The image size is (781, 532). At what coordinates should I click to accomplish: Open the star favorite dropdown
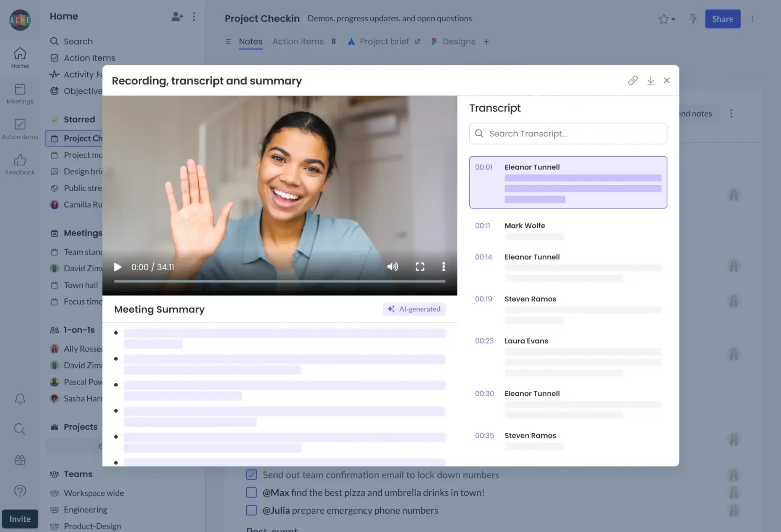(667, 19)
